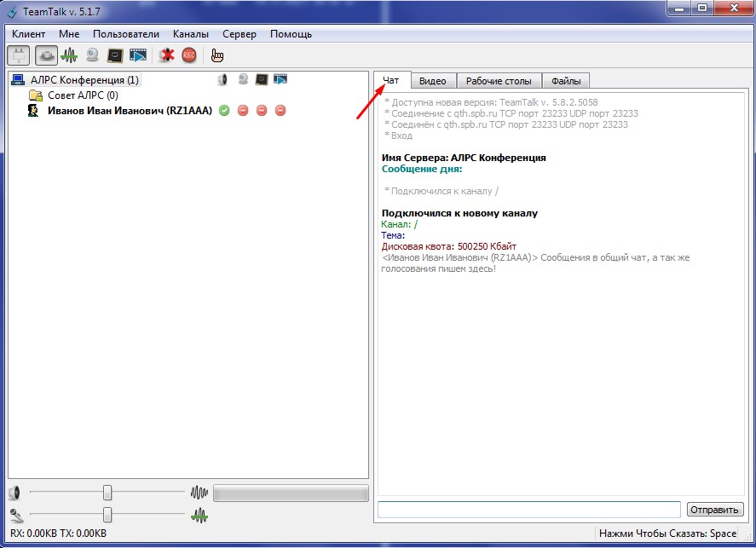Click the speaker volume slider handle

[x=107, y=493]
